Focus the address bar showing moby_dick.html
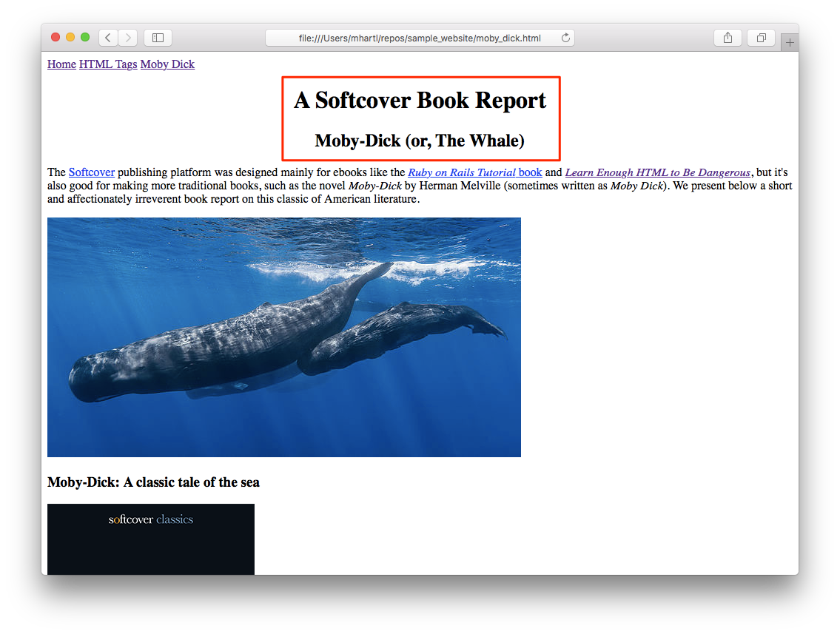Image resolution: width=840 pixels, height=634 pixels. coord(420,38)
